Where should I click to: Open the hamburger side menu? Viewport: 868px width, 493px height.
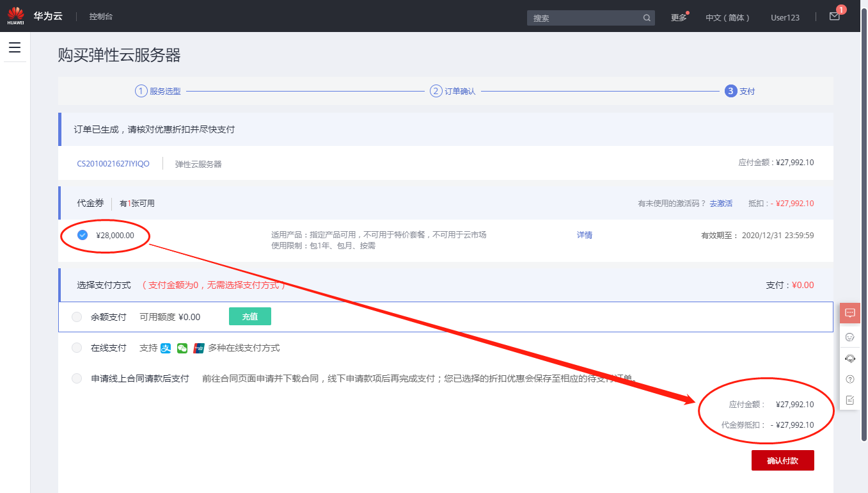click(x=15, y=47)
